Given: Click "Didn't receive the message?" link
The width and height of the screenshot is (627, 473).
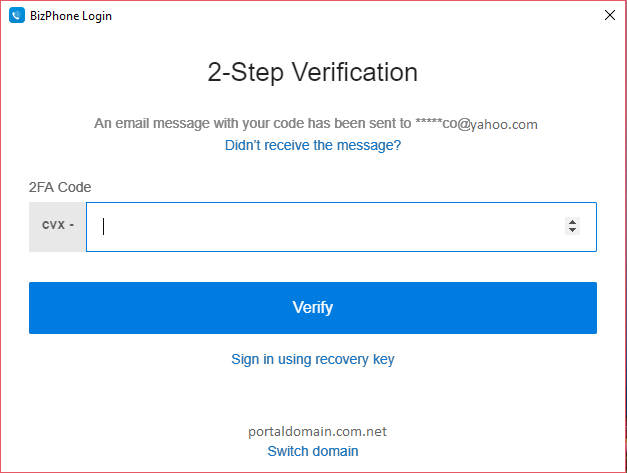Looking at the screenshot, I should click(313, 145).
